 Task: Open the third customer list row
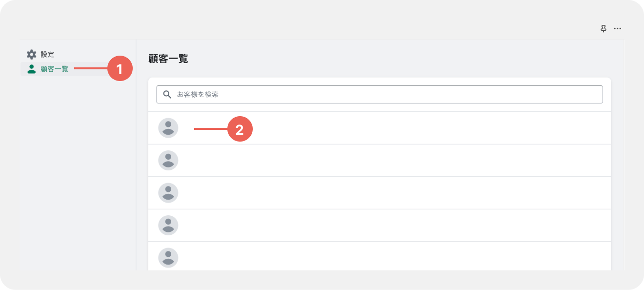380,193
